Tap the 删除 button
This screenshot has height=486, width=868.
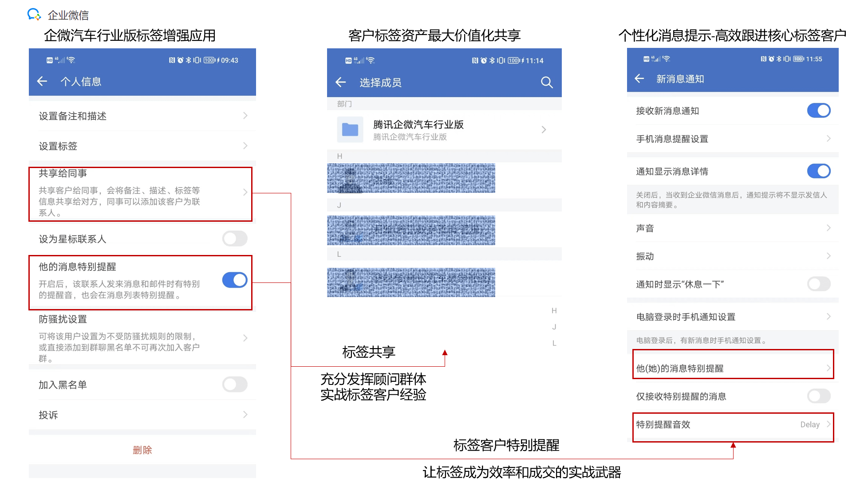click(142, 450)
